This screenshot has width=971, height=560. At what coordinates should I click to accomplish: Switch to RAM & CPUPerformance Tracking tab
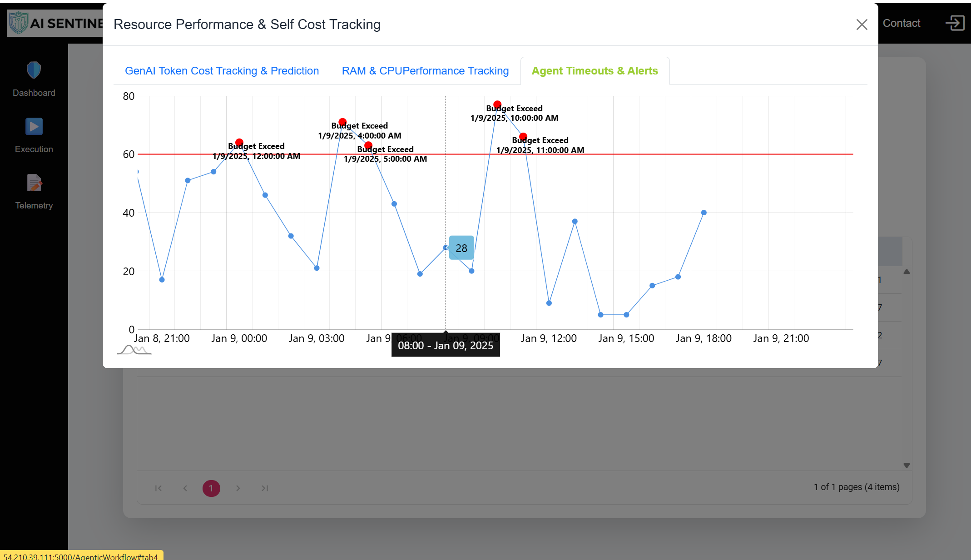pos(425,71)
